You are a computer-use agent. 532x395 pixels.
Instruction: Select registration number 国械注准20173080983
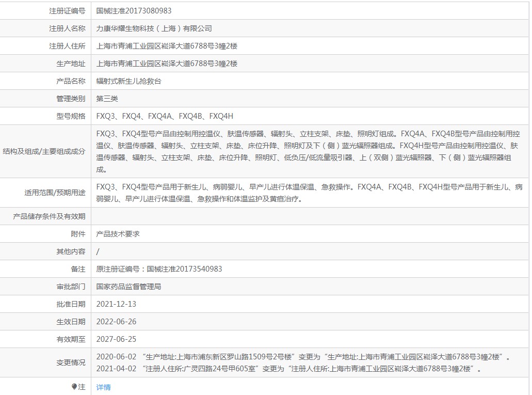click(134, 11)
